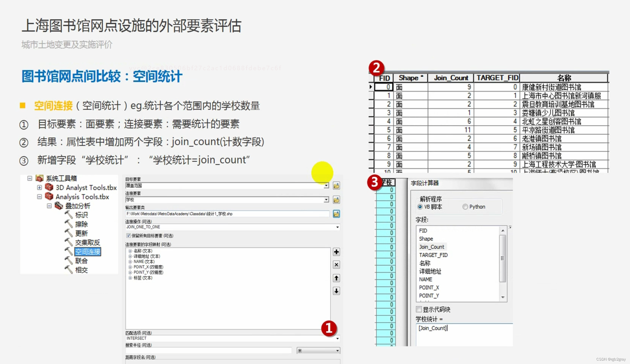
Task: Expand the 3D Analyst Tools.tbx node
Action: 39,187
